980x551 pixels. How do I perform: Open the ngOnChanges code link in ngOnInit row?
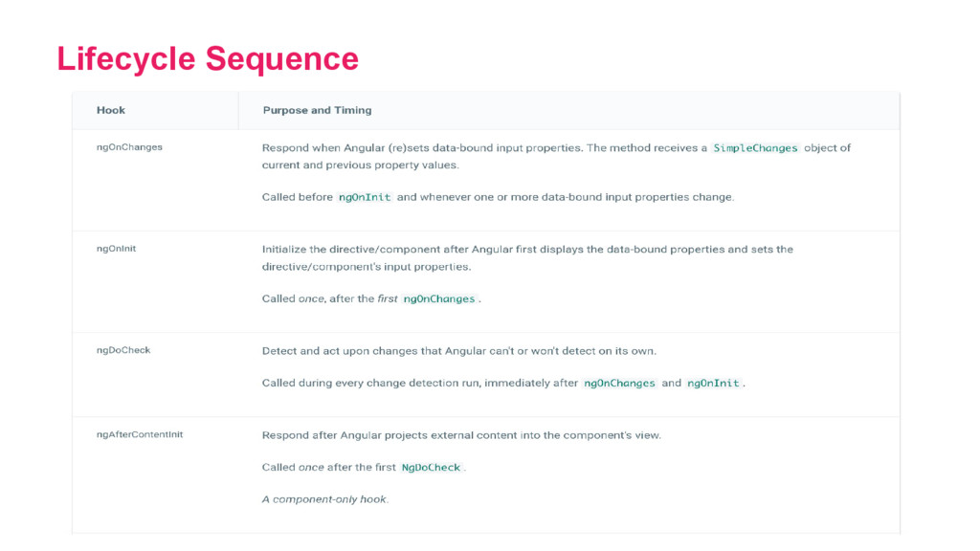[438, 298]
